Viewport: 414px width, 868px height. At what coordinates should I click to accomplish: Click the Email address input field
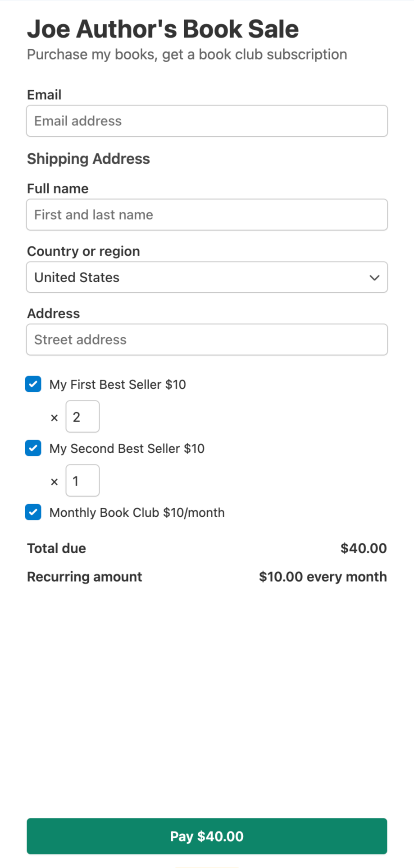point(207,121)
